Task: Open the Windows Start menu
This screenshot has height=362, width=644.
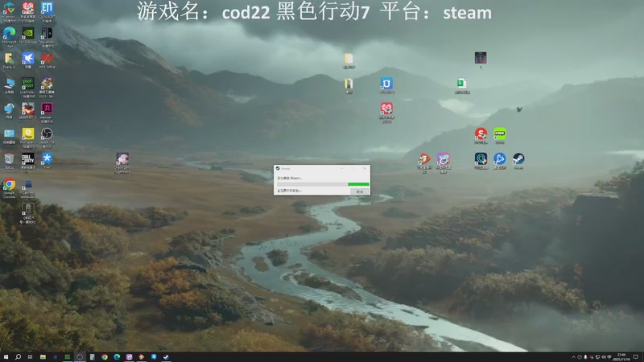Action: coord(6,357)
